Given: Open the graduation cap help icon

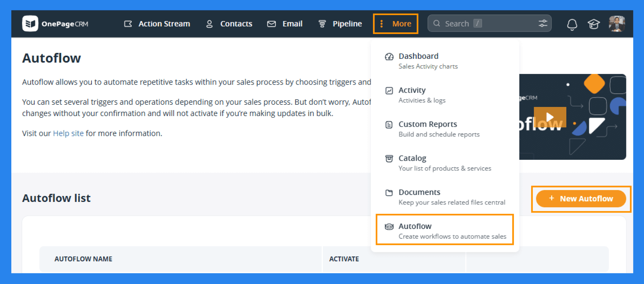Looking at the screenshot, I should pyautogui.click(x=594, y=24).
